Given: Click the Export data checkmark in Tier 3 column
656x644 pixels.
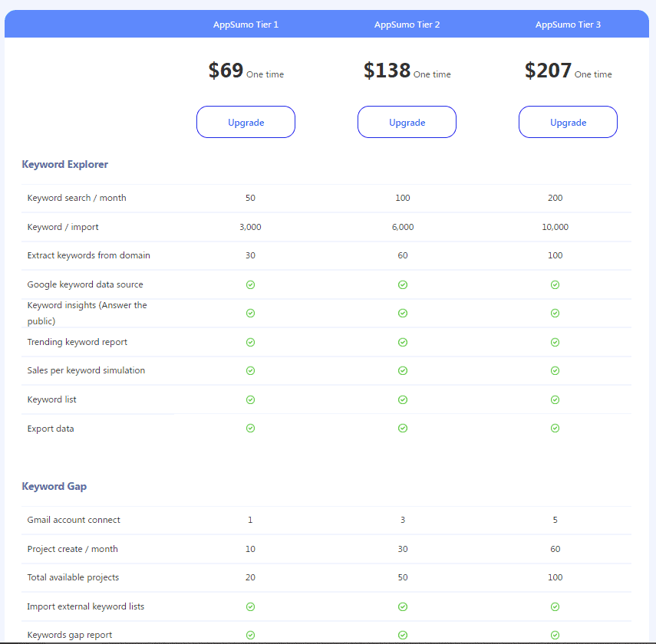Looking at the screenshot, I should click(555, 428).
